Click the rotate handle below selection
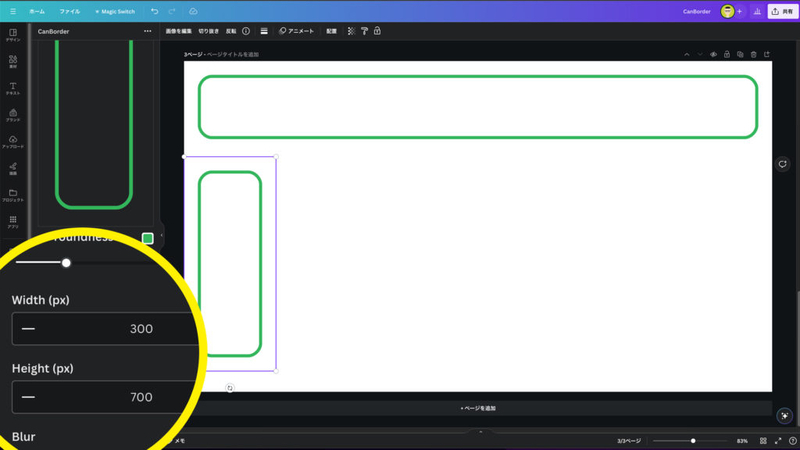The width and height of the screenshot is (800, 450). pos(230,388)
